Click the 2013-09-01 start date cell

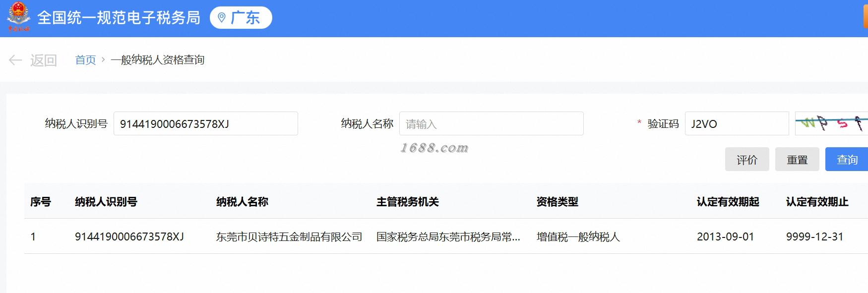[x=726, y=237]
